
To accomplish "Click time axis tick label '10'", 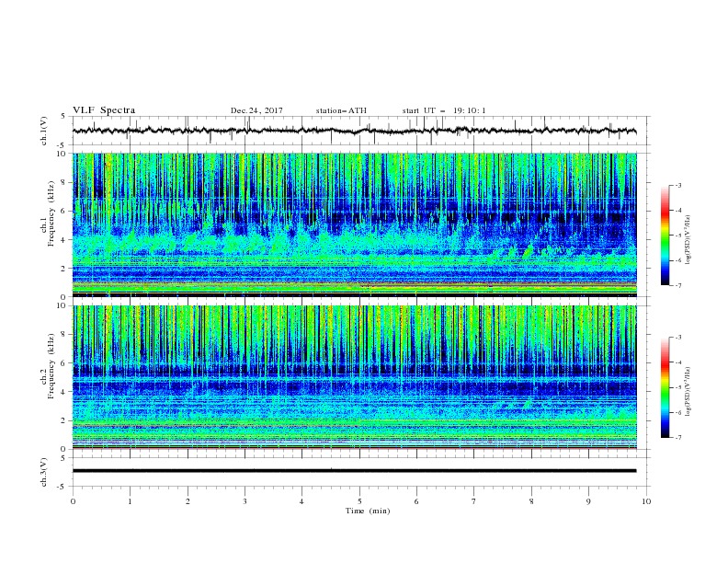I will click(646, 501).
